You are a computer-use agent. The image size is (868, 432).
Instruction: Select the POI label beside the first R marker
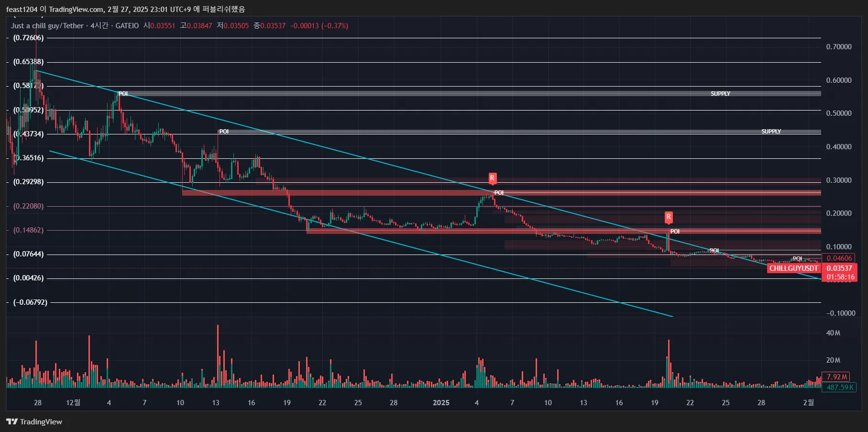pyautogui.click(x=499, y=193)
